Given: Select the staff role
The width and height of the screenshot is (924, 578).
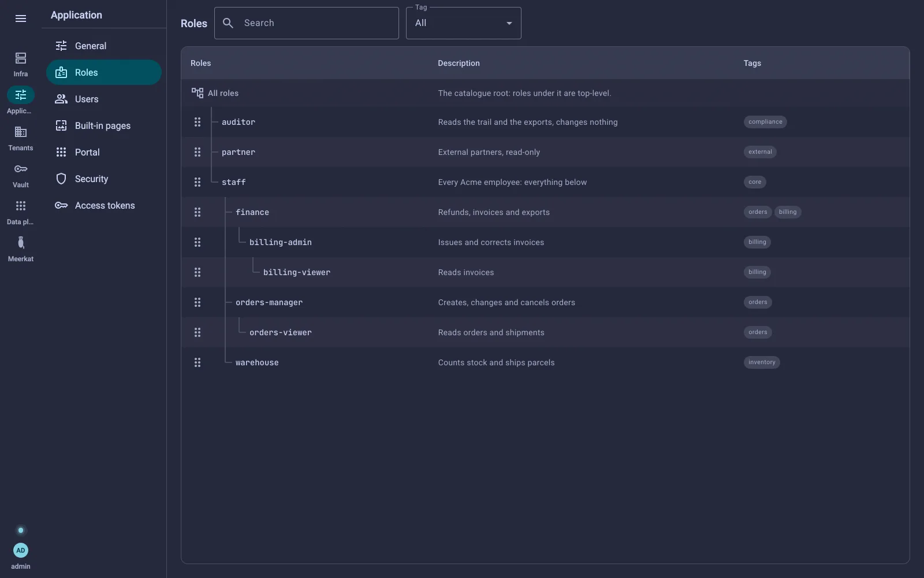Looking at the screenshot, I should point(234,182).
